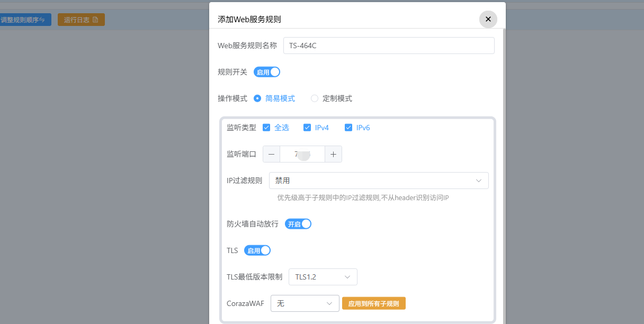Click the CorazaWAF dropdown arrow
Image resolution: width=644 pixels, height=324 pixels.
(x=329, y=303)
